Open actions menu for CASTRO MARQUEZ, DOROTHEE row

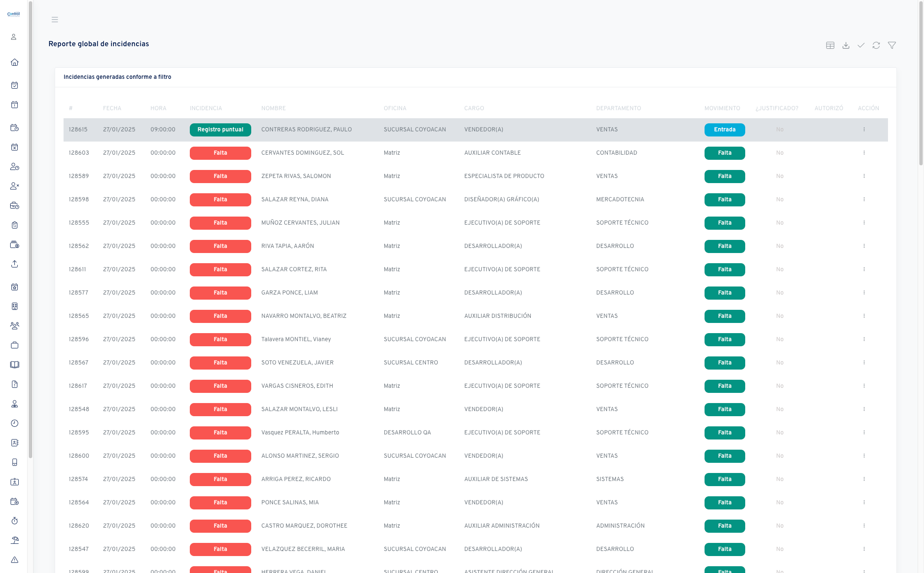pyautogui.click(x=864, y=526)
